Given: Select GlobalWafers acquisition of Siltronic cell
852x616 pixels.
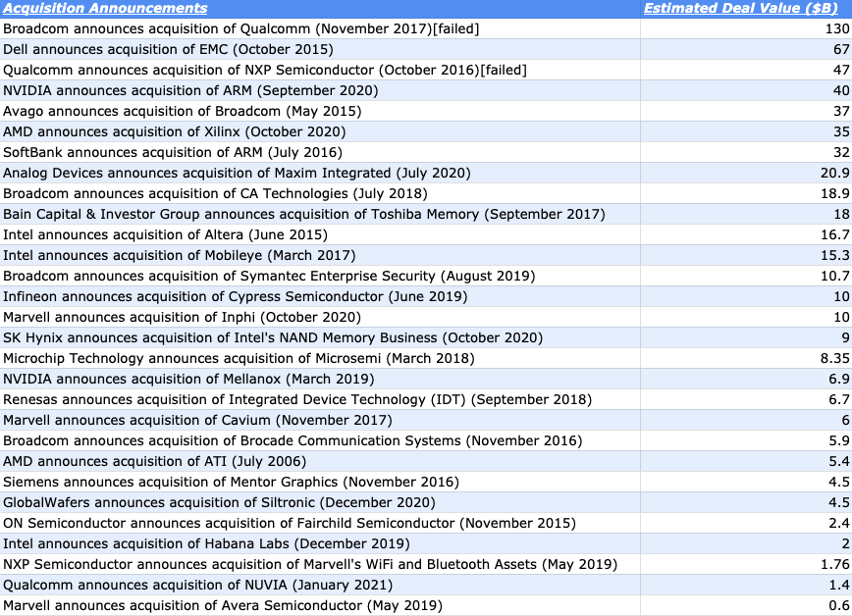Looking at the screenshot, I should (320, 503).
